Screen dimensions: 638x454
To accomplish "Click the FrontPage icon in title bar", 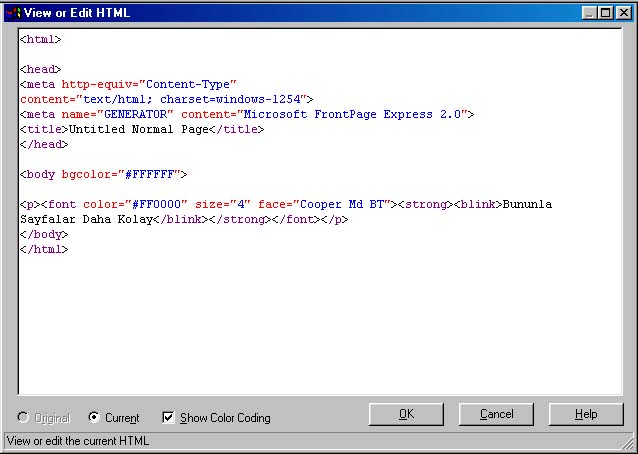I will tap(12, 13).
